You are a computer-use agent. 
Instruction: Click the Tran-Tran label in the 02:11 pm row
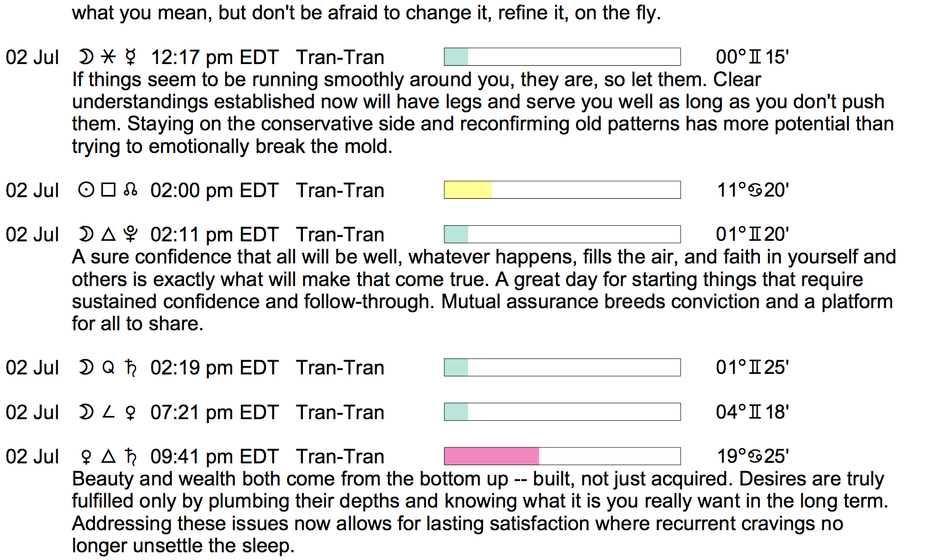tap(340, 235)
